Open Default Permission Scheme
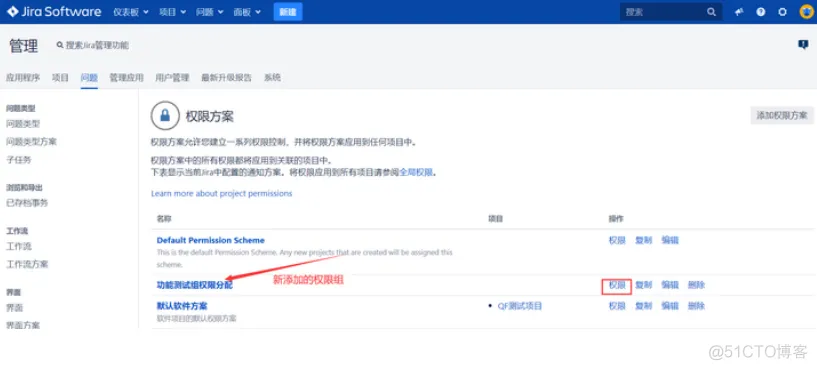The image size is (817, 370). coord(211,240)
